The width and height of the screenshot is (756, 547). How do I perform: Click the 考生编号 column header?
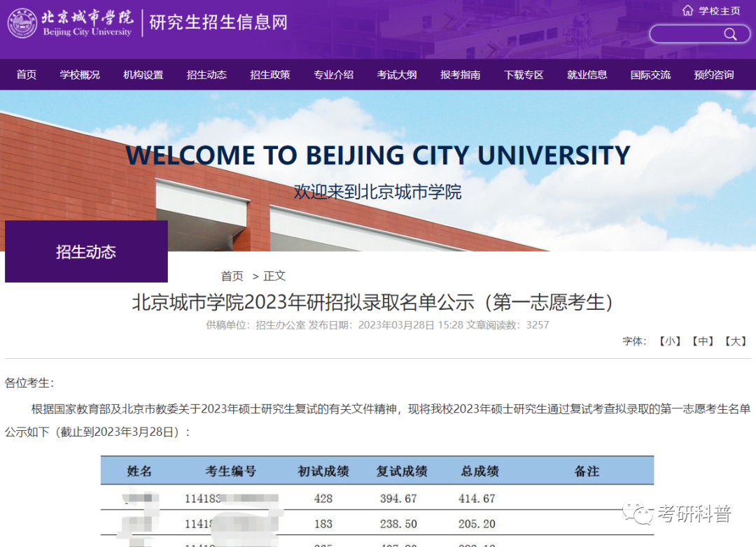click(230, 471)
